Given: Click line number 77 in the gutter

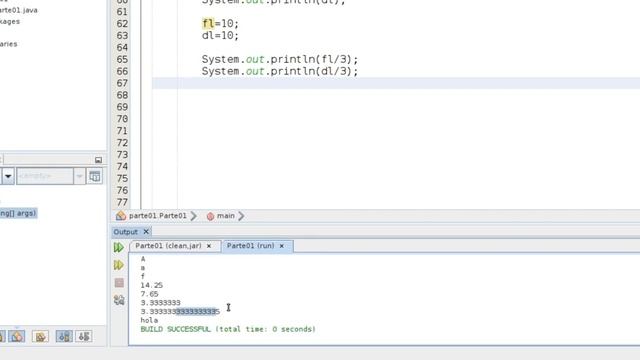Looking at the screenshot, I should pos(122,202).
